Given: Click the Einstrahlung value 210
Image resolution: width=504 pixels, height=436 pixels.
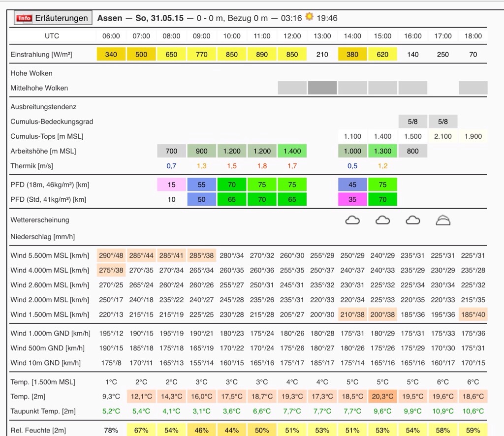Looking at the screenshot, I should click(322, 54).
